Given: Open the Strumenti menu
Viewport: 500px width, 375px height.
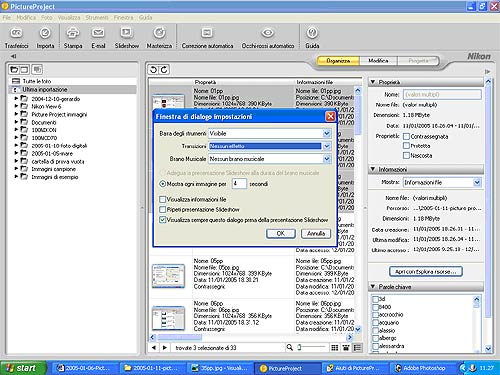Looking at the screenshot, I should [x=97, y=18].
